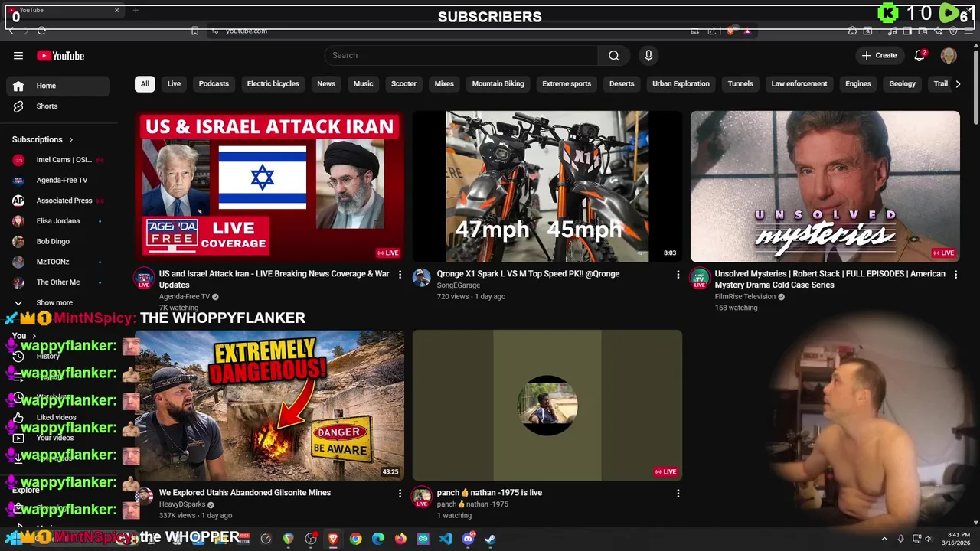Open Discord from the taskbar

click(468, 539)
